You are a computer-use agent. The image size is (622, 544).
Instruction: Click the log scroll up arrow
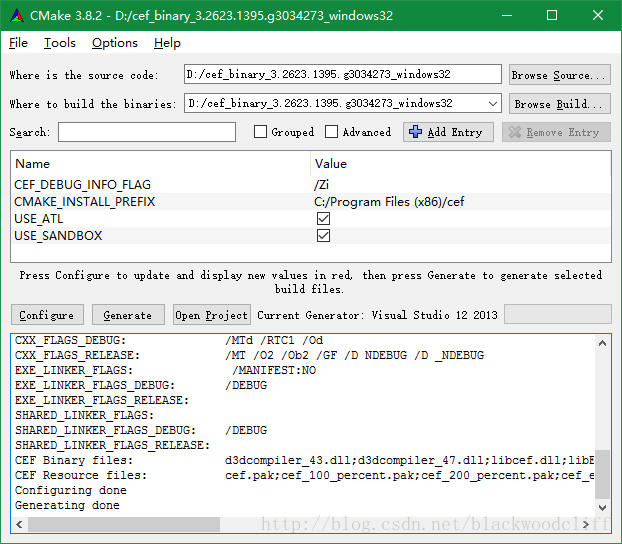[x=602, y=343]
